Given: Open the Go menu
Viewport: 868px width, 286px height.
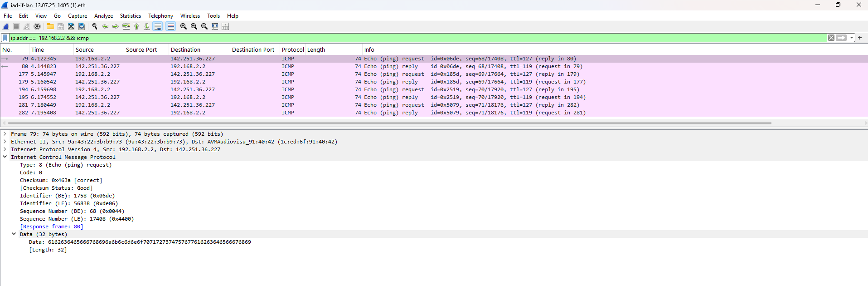Looking at the screenshot, I should pos(57,15).
